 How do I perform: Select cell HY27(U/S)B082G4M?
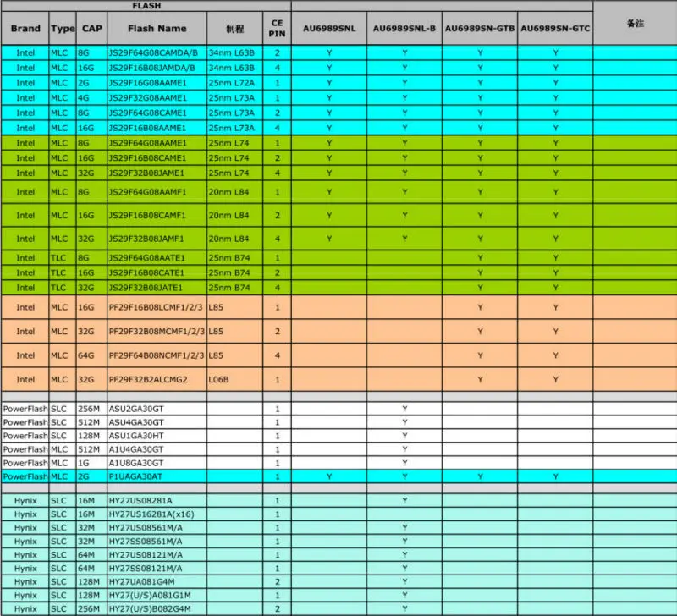point(157,609)
